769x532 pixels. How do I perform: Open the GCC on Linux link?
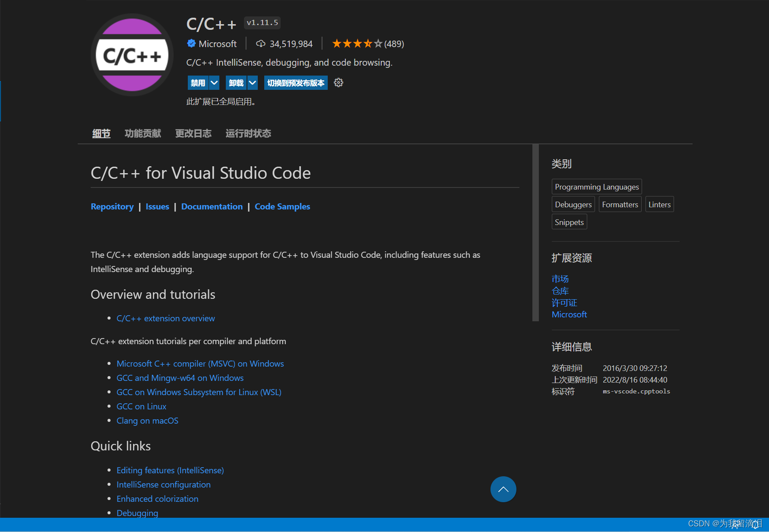[141, 406]
